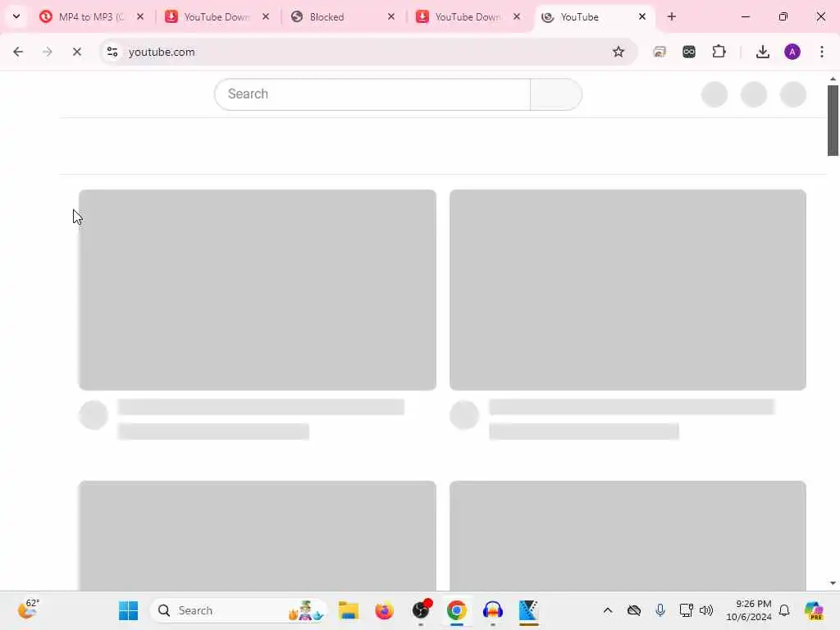This screenshot has width=840, height=630.
Task: Open the Windows Start menu
Action: click(128, 610)
